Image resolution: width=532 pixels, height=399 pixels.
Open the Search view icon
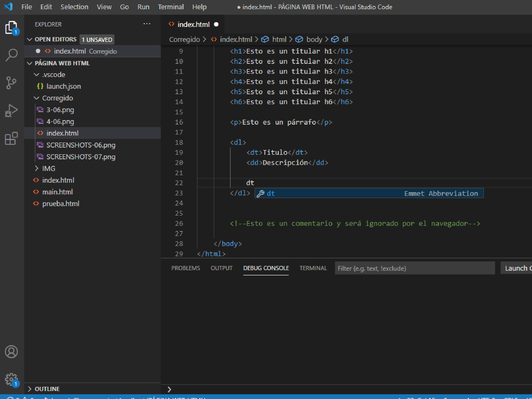[x=11, y=55]
